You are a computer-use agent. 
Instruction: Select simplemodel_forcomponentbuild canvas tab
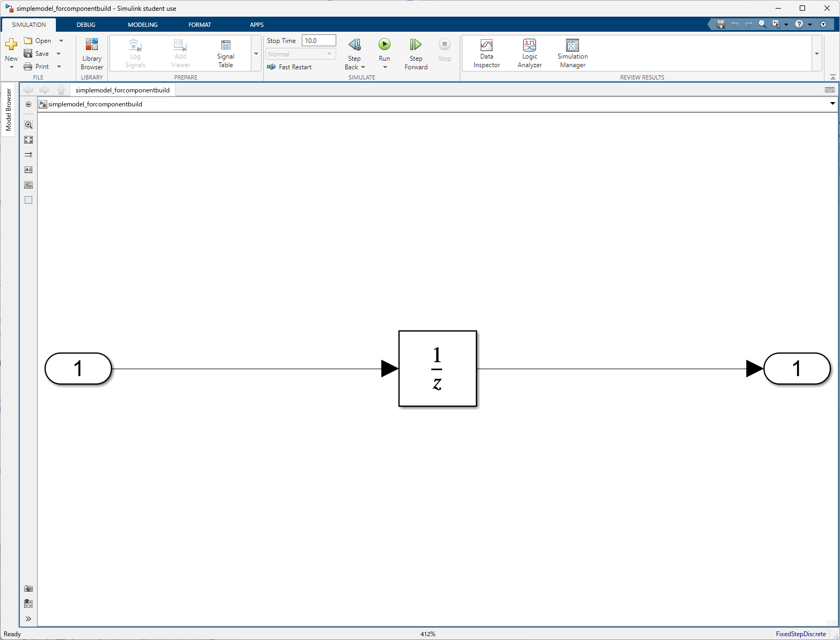122,90
